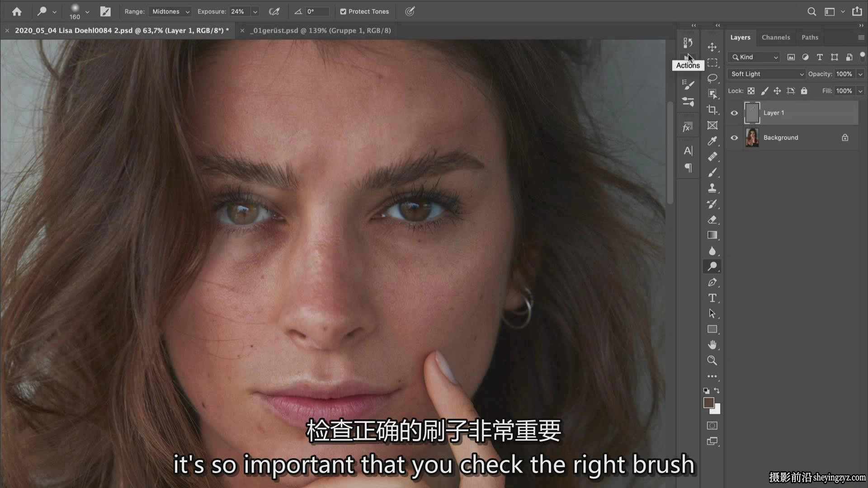Select the Path Selection tool
The image size is (868, 488).
[712, 314]
